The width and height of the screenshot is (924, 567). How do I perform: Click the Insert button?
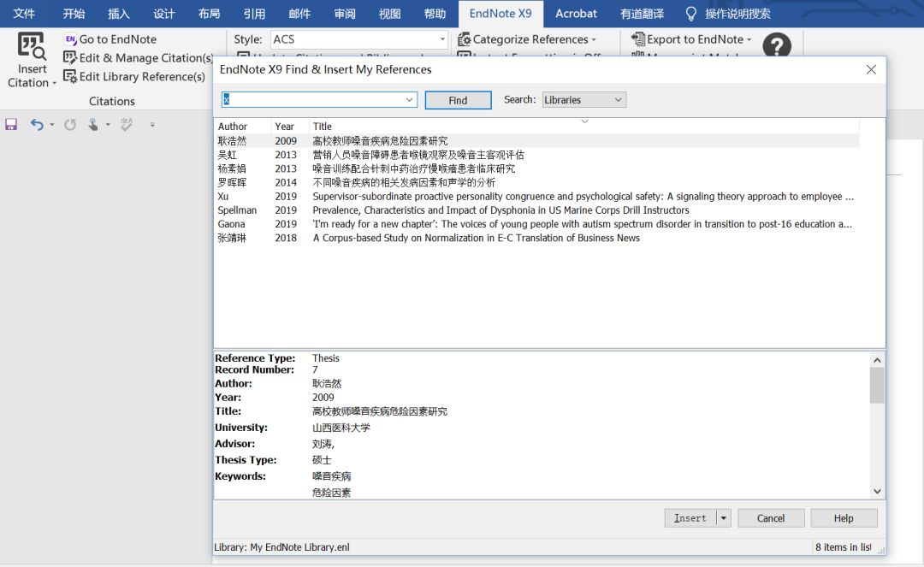coord(690,518)
